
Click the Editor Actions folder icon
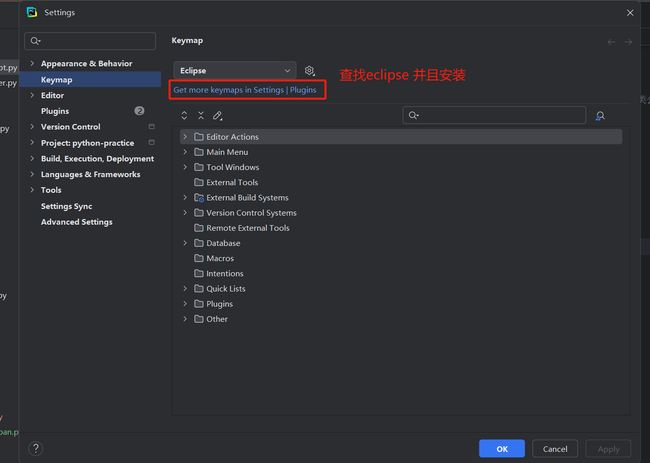click(x=199, y=136)
